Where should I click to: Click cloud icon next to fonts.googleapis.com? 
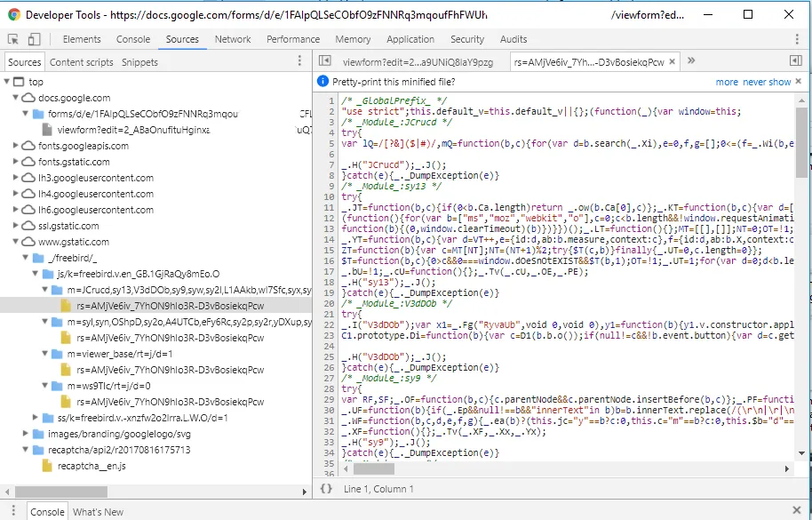pyautogui.click(x=28, y=146)
